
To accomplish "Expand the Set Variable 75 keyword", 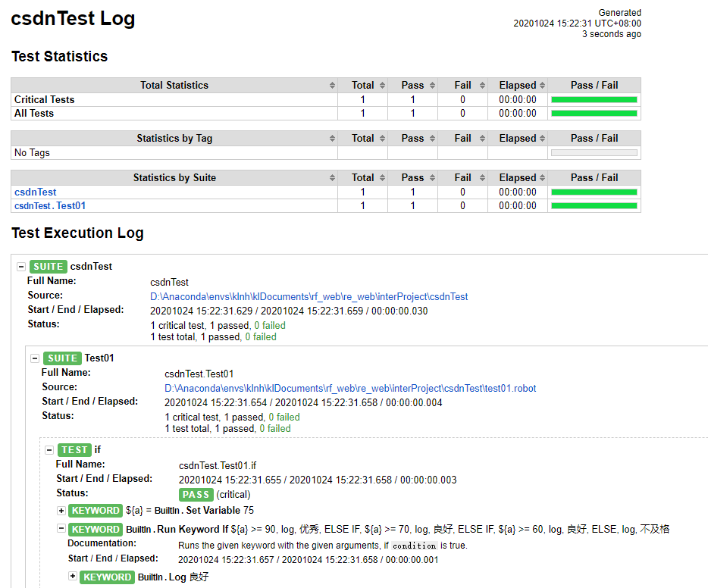I will (61, 511).
